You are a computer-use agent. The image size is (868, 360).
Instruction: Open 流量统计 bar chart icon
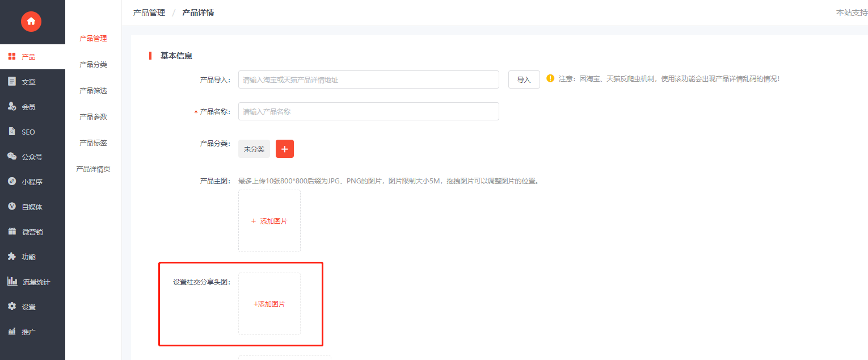point(12,281)
